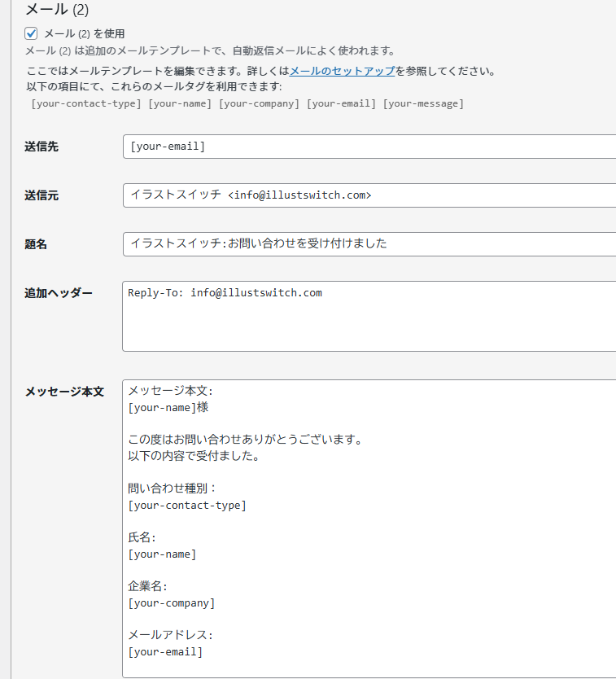616x679 pixels.
Task: Place cursor on 問い合わせ種別： line in message body
Action: (x=173, y=488)
